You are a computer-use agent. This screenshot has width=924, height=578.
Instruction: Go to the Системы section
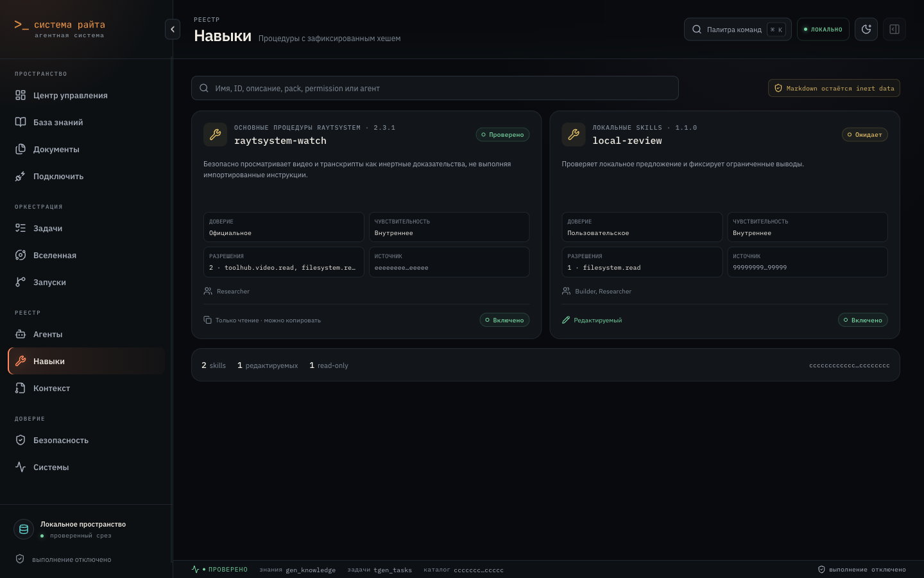pos(86,467)
